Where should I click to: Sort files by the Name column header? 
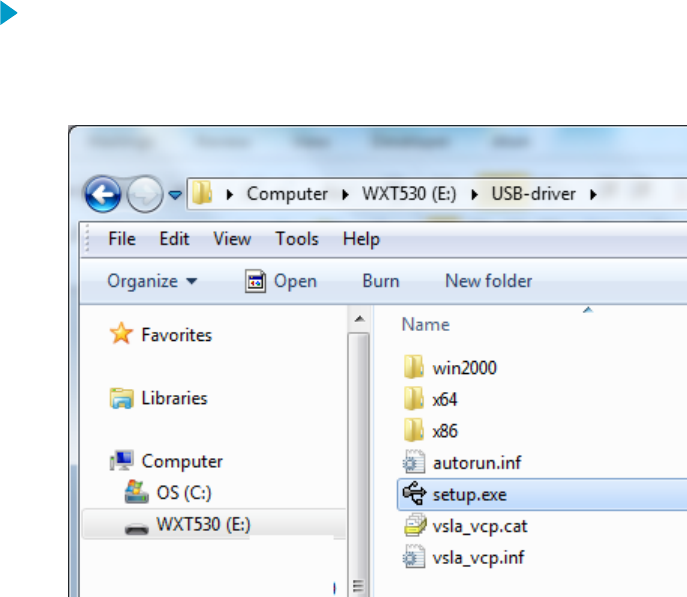coord(425,325)
